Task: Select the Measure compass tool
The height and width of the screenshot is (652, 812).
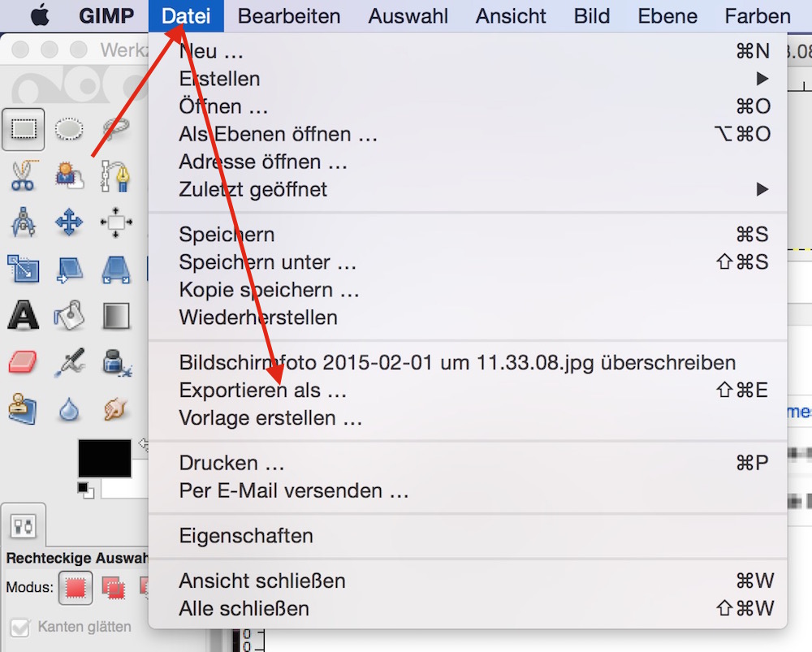Action: click(24, 222)
